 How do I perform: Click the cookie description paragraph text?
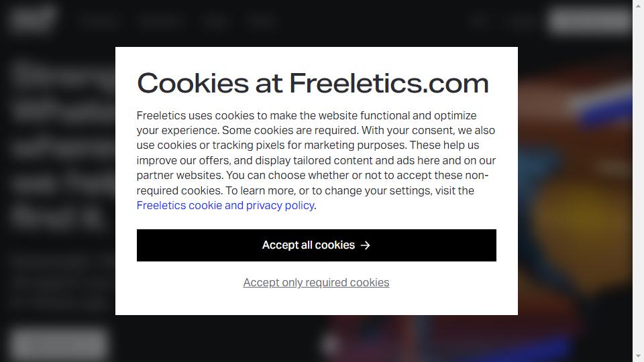point(316,160)
